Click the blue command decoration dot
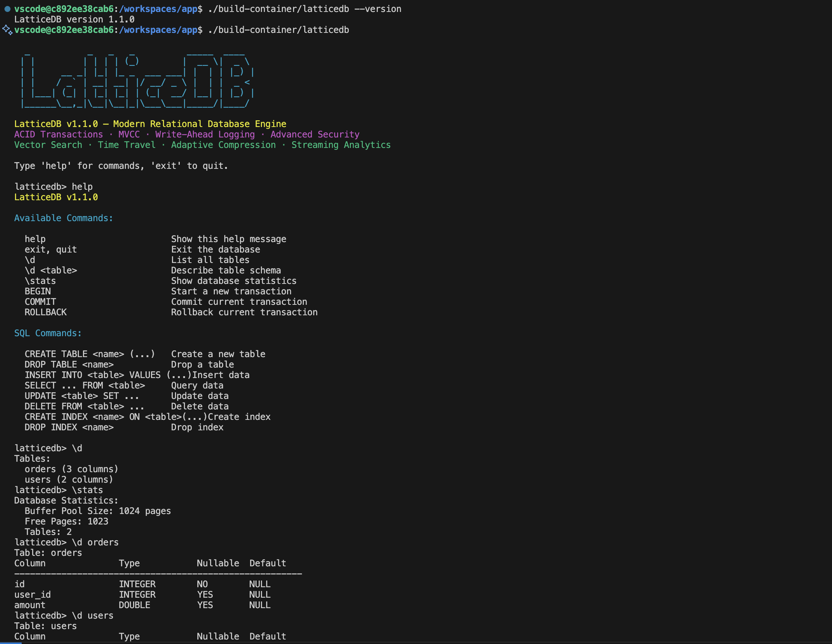Viewport: 832px width, 644px height. coord(7,9)
